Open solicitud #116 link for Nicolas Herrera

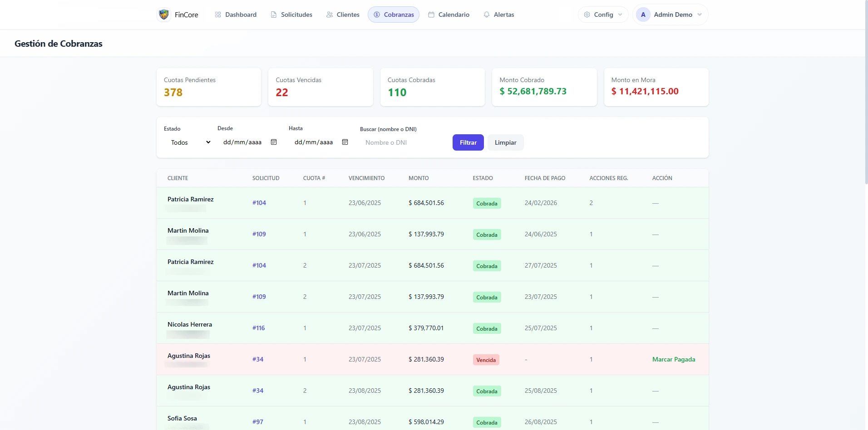pyautogui.click(x=259, y=328)
